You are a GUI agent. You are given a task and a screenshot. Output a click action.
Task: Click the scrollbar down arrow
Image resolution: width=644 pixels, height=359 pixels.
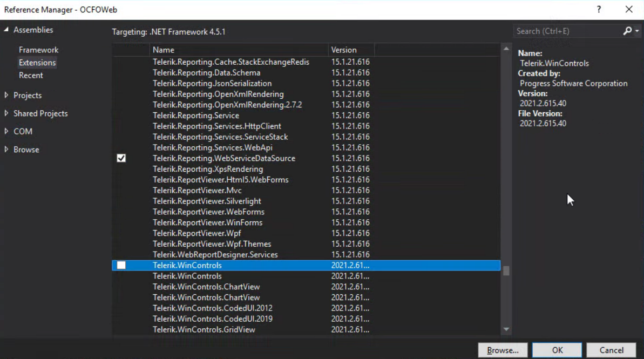(x=506, y=329)
